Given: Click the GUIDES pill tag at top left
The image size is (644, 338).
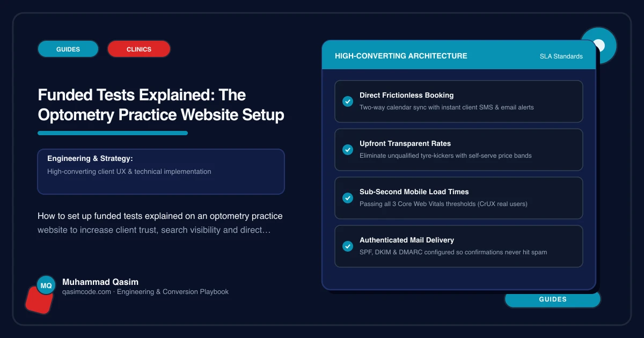Looking at the screenshot, I should [68, 49].
